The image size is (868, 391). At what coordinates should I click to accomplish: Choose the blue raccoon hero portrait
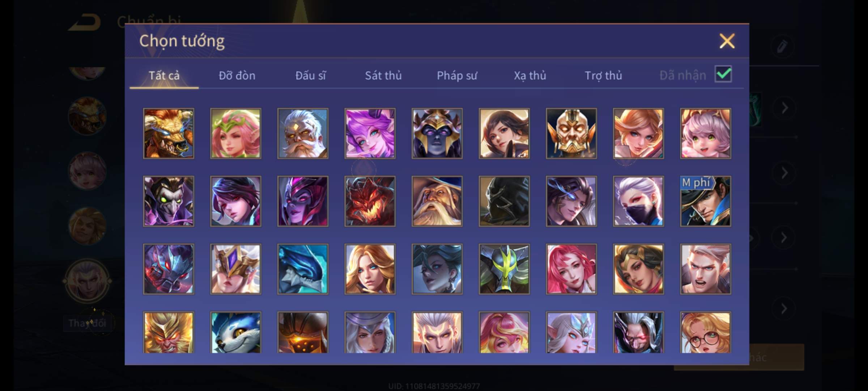tap(235, 332)
